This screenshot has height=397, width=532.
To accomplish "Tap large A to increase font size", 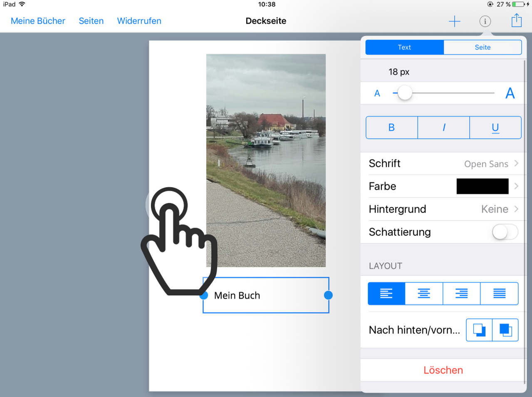I will pos(510,93).
